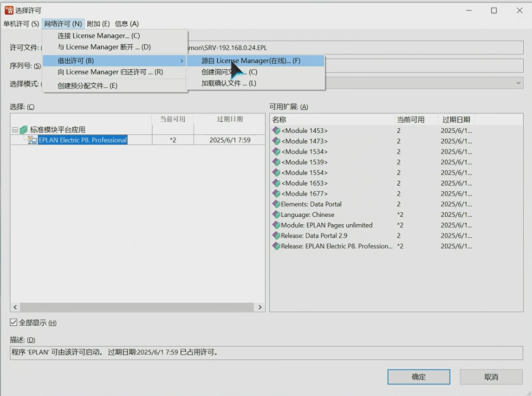The width and height of the screenshot is (532, 396).
Task: Click the horizontal scrollbar right arrow
Action: coord(260,307)
